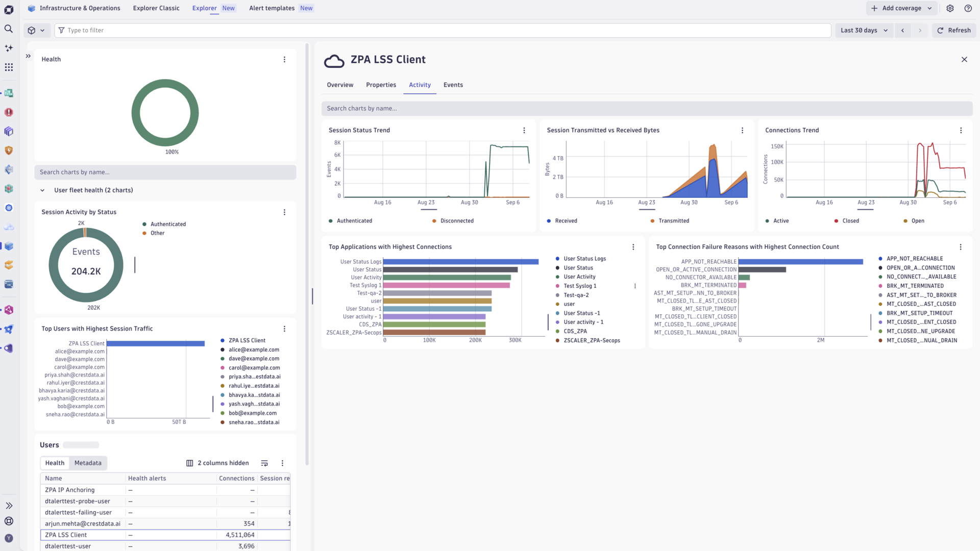The width and height of the screenshot is (980, 551).
Task: Open the search icon in left sidebar
Action: pos(9,29)
